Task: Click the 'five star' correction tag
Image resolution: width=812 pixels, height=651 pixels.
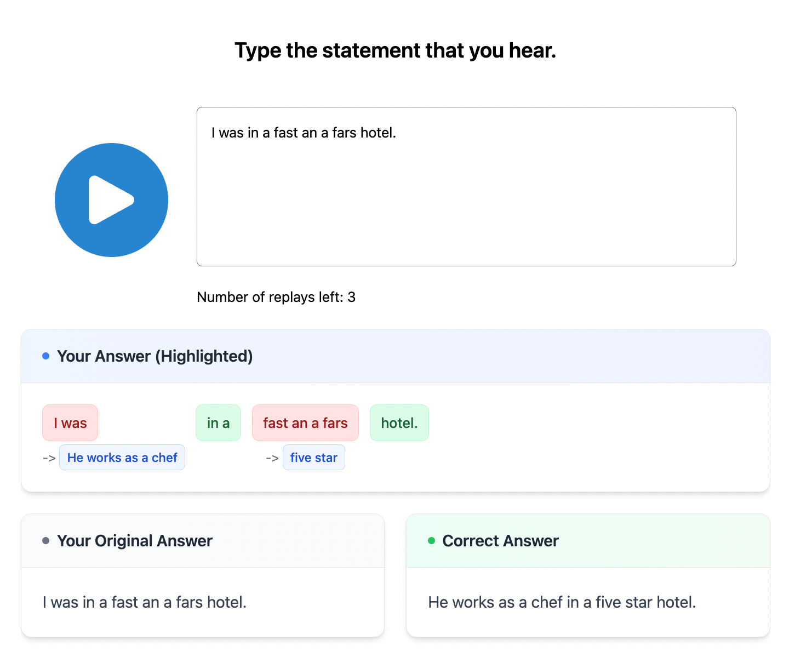Action: pos(313,458)
